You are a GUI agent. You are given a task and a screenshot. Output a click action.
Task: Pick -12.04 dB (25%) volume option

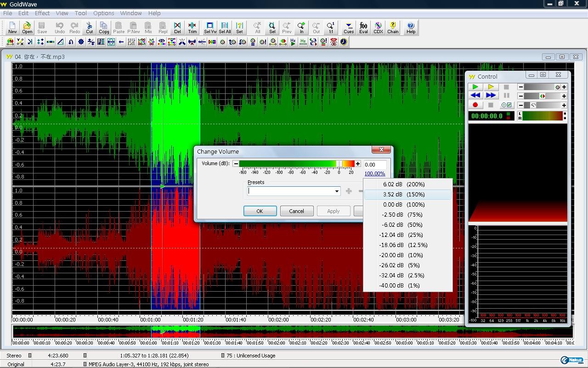tap(408, 235)
